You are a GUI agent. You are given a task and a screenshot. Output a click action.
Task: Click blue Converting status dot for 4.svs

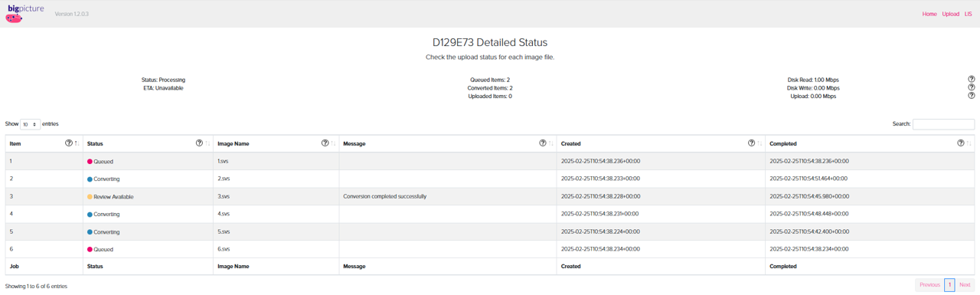coord(90,215)
